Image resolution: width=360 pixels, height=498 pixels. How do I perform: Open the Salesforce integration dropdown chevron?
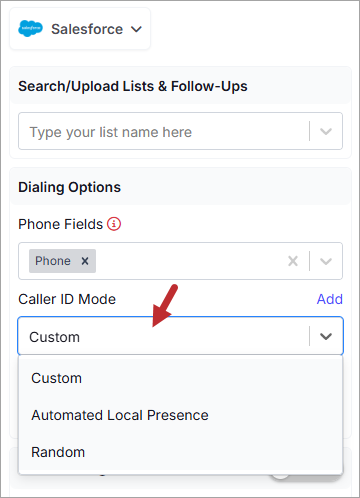point(136,29)
